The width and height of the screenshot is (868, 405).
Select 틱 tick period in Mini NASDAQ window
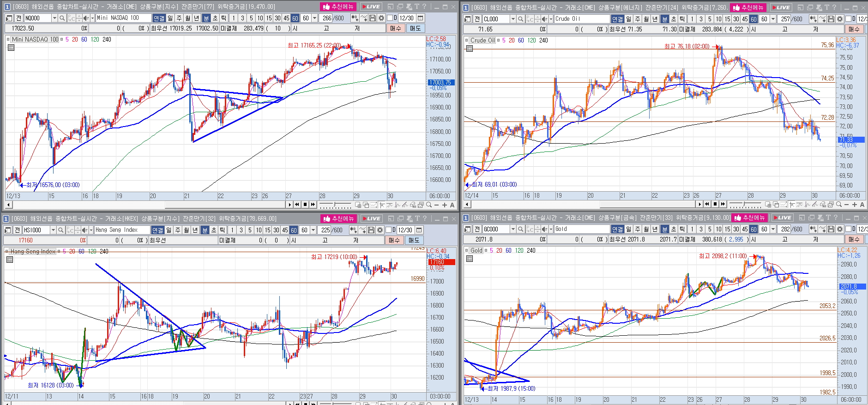click(223, 18)
